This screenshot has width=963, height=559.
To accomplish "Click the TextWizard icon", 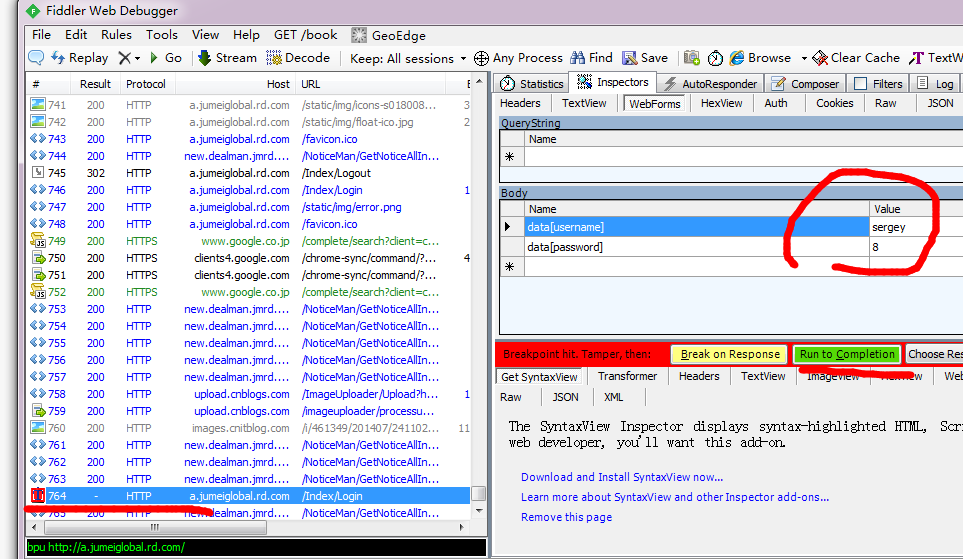I will tap(916, 58).
